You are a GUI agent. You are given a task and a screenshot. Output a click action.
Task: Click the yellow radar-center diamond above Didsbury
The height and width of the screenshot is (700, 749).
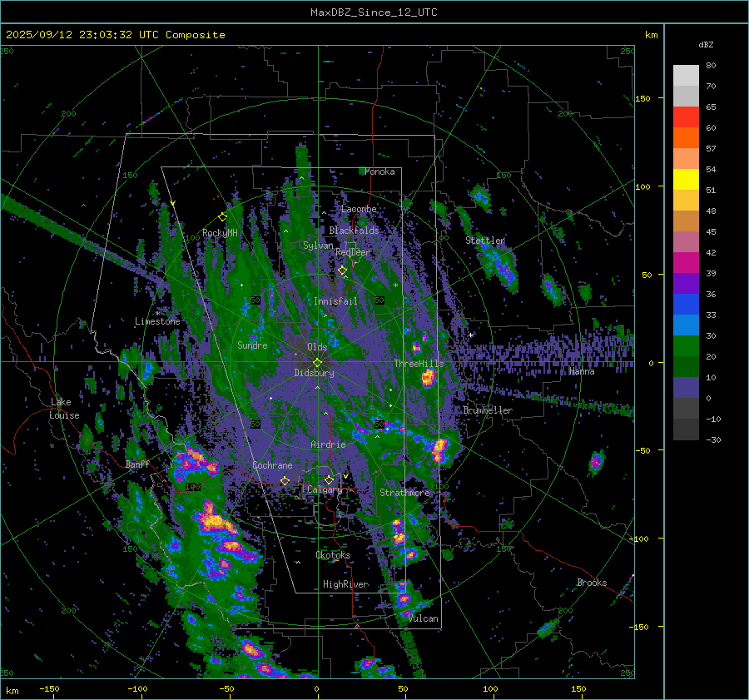[317, 363]
